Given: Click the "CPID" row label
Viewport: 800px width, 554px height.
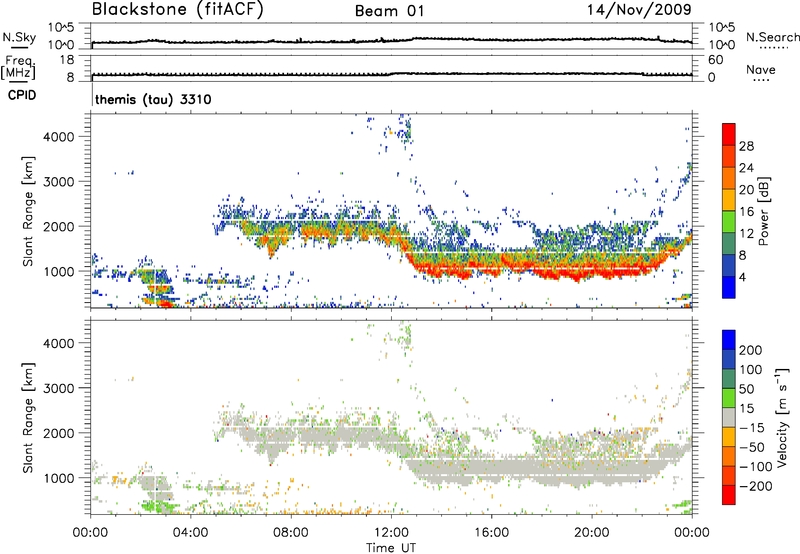Looking at the screenshot, I should (22, 95).
